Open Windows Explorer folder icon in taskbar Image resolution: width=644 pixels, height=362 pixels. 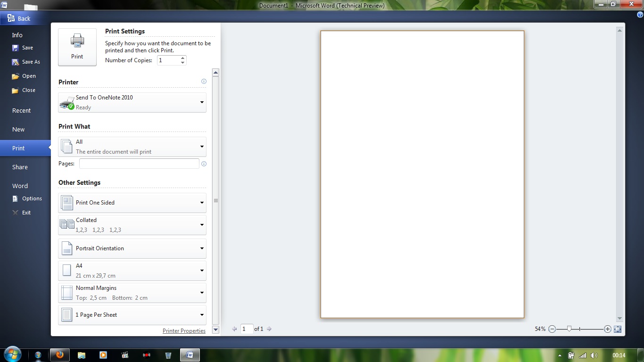(x=82, y=355)
